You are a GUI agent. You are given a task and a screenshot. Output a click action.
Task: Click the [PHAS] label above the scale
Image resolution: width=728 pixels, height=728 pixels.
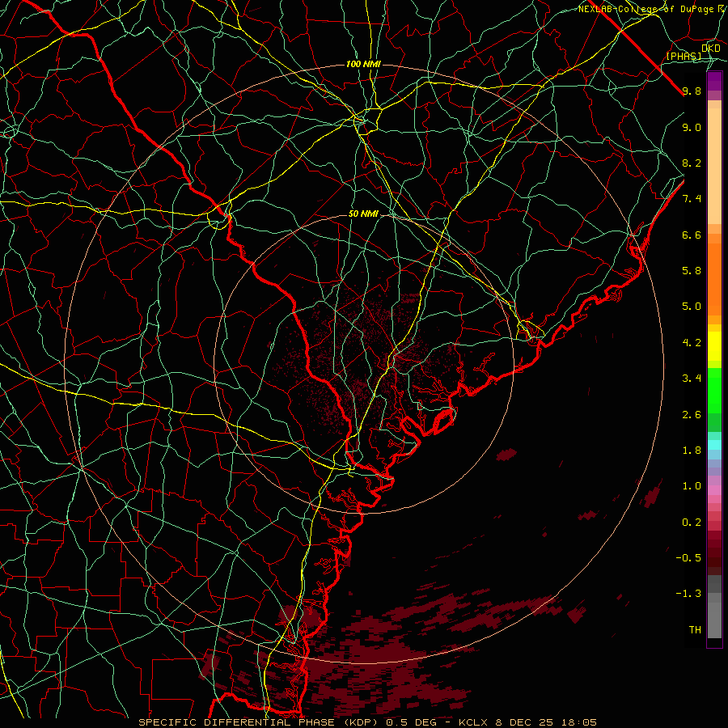(684, 56)
